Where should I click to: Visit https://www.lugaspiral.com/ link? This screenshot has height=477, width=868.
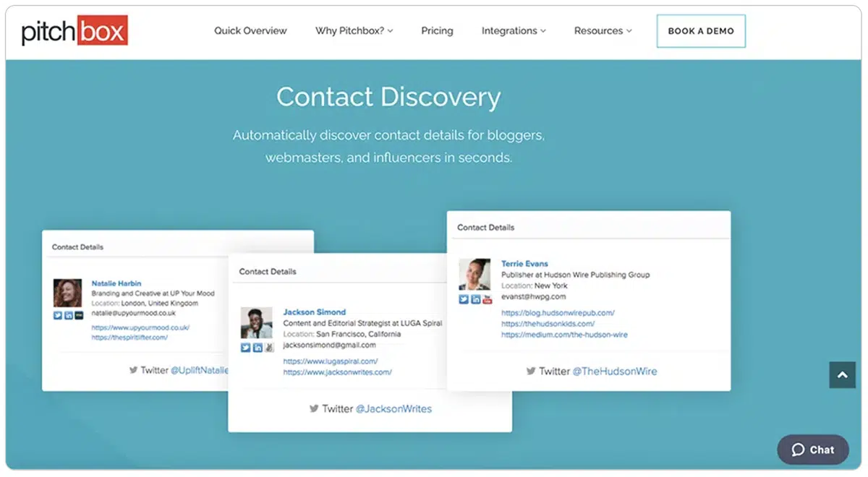click(331, 361)
